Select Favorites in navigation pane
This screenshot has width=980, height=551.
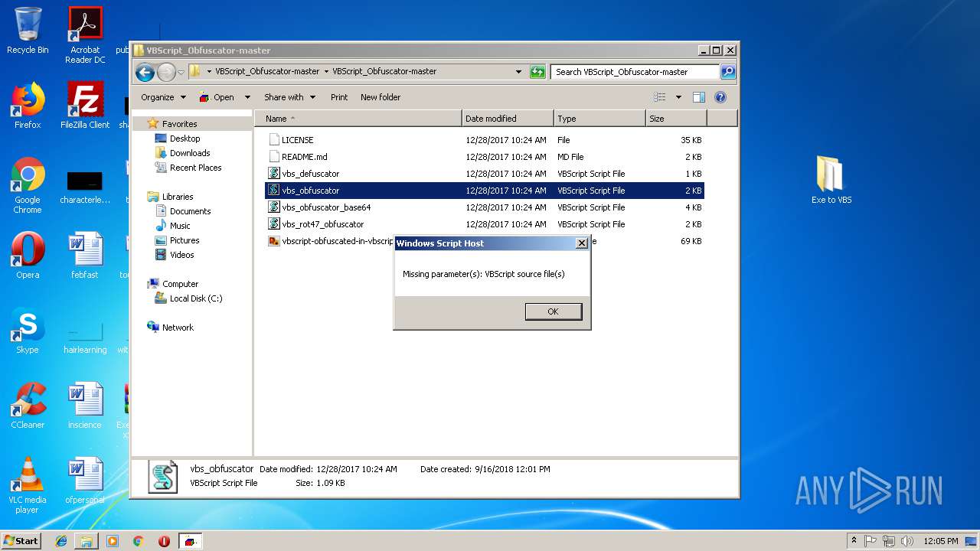click(x=179, y=124)
